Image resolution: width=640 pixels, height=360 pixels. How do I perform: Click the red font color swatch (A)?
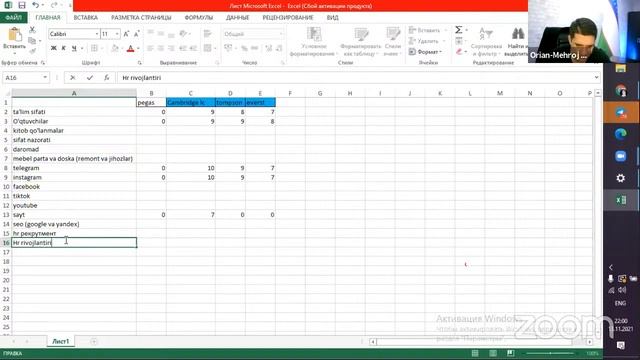(x=131, y=49)
